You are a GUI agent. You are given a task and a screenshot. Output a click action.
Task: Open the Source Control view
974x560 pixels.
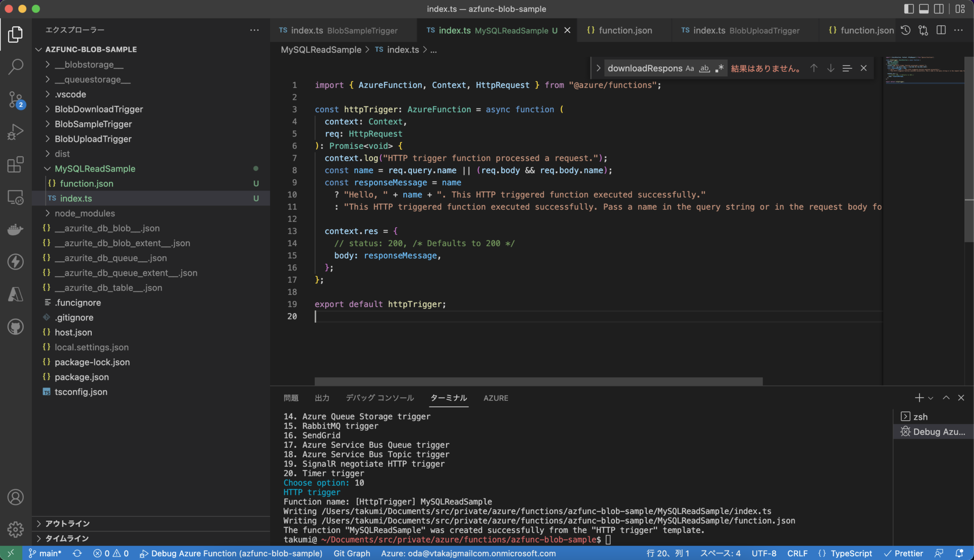click(x=16, y=99)
